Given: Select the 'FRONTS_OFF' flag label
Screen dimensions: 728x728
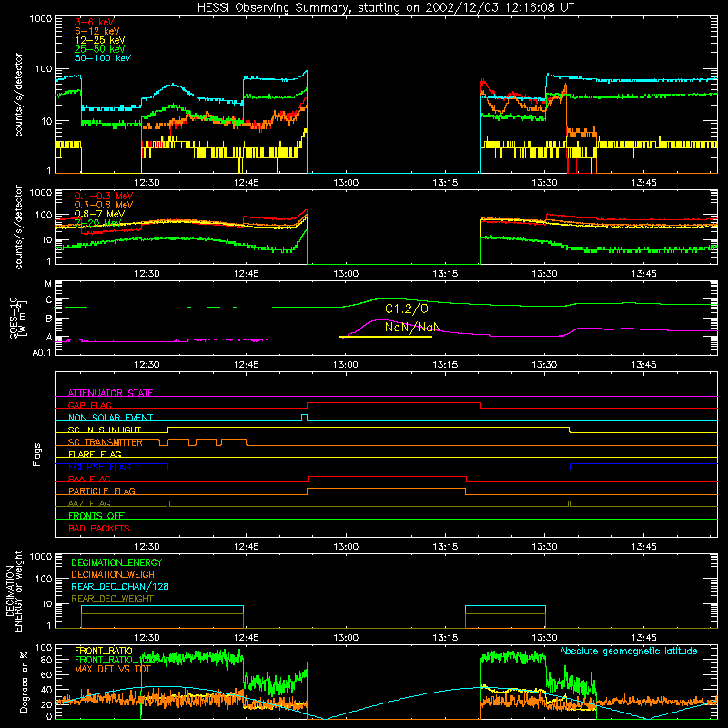Looking at the screenshot, I should point(96,516).
